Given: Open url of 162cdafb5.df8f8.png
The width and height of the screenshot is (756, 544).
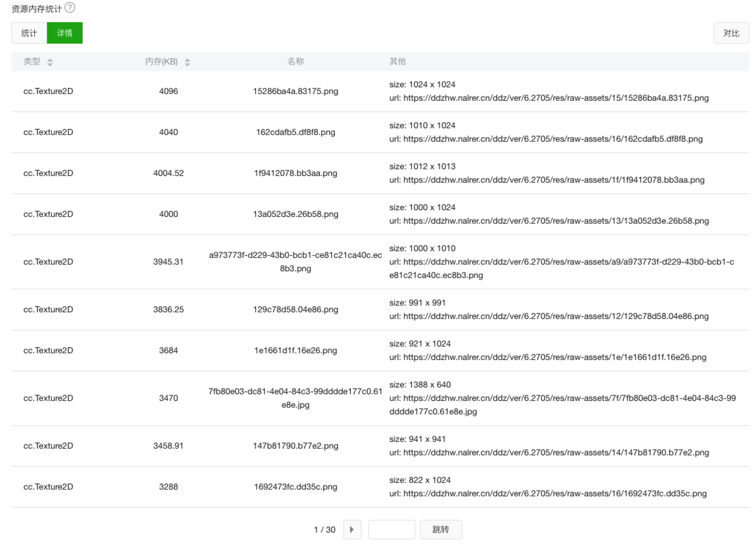Looking at the screenshot, I should click(553, 139).
